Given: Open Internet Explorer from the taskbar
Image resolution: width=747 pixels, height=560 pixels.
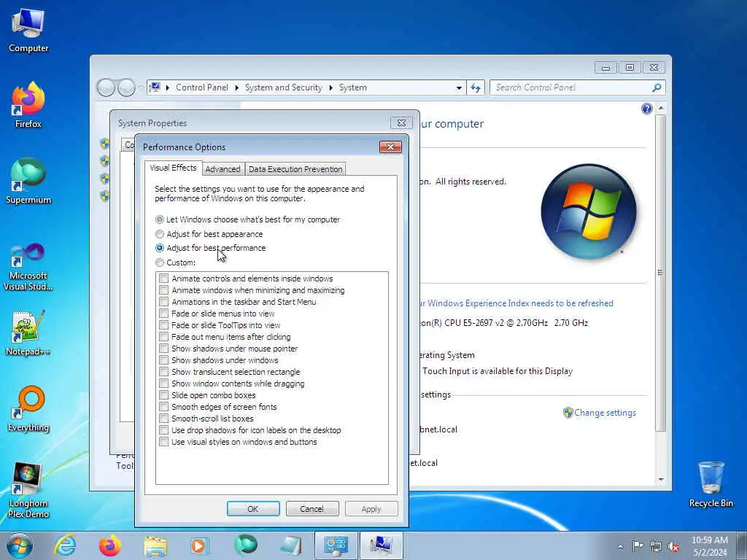Looking at the screenshot, I should click(x=65, y=545).
